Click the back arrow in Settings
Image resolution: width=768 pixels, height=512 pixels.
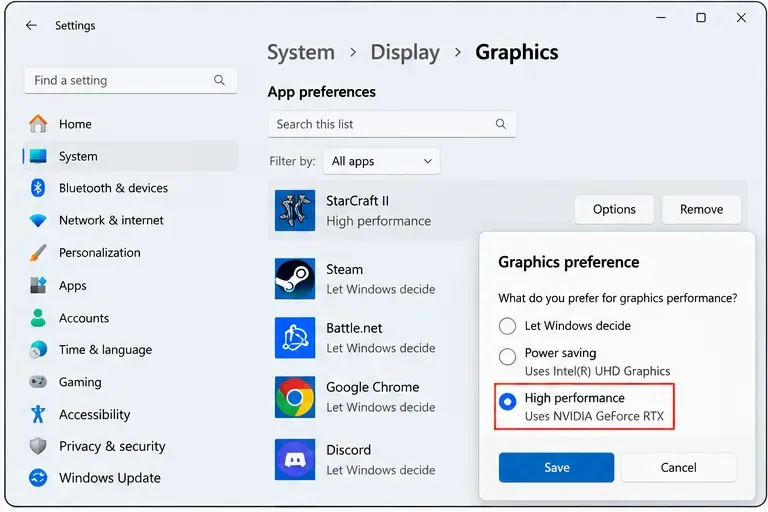(31, 25)
